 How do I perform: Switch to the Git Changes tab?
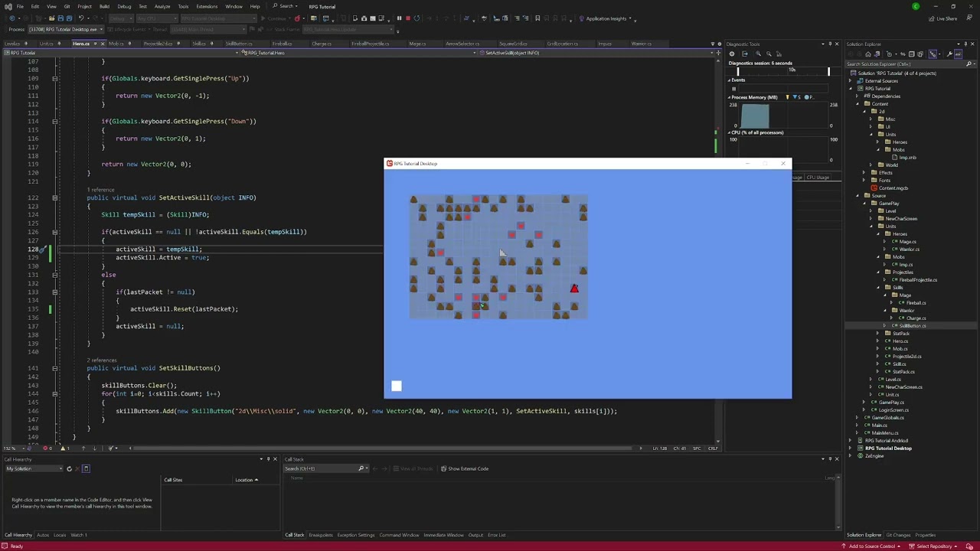point(898,535)
